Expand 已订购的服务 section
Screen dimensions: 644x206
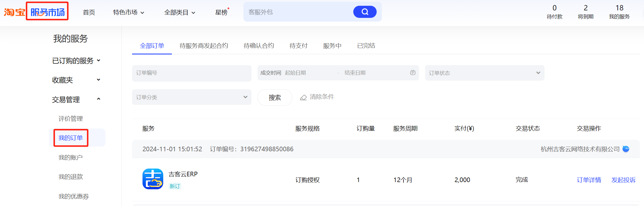click(x=76, y=61)
